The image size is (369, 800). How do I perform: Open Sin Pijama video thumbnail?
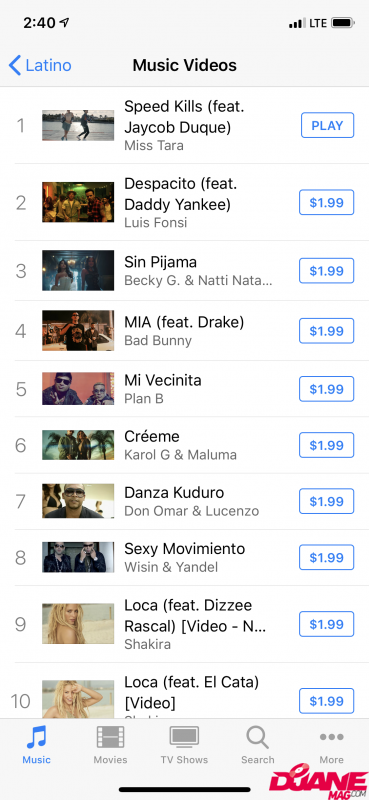tap(78, 270)
